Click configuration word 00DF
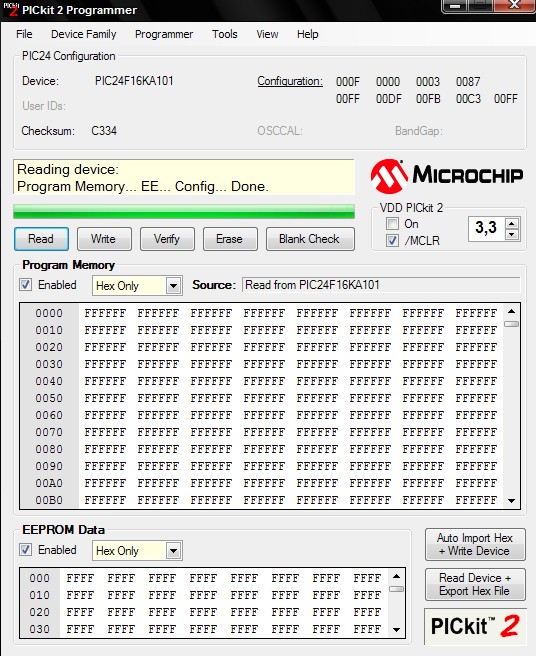This screenshot has width=536, height=656. [x=389, y=99]
